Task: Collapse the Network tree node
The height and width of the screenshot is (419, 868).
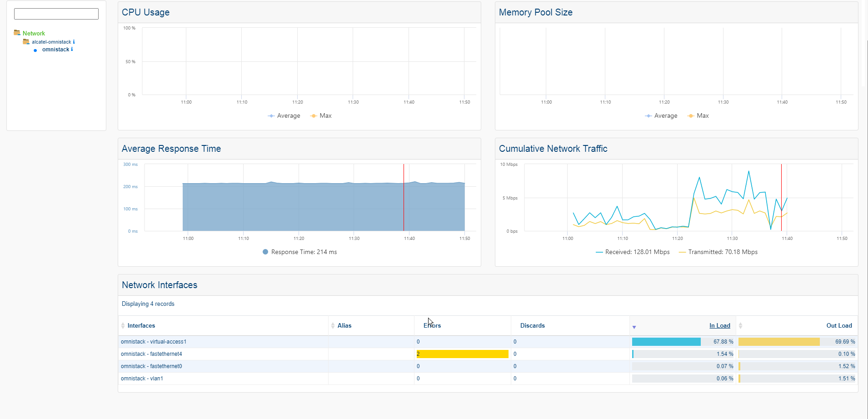Action: (34, 33)
